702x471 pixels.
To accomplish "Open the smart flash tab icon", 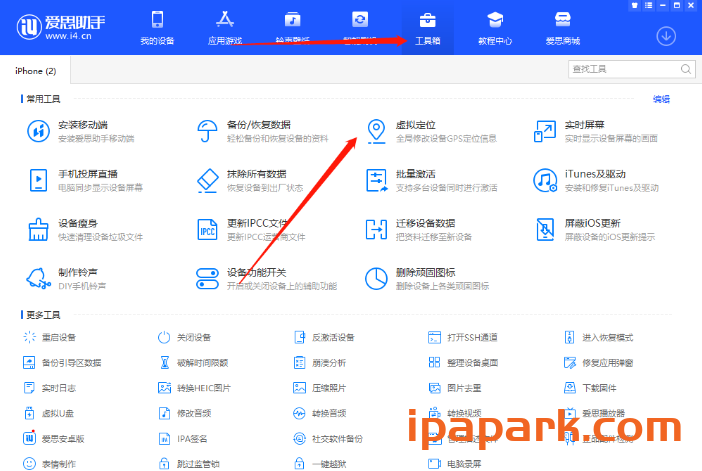I will (x=360, y=20).
